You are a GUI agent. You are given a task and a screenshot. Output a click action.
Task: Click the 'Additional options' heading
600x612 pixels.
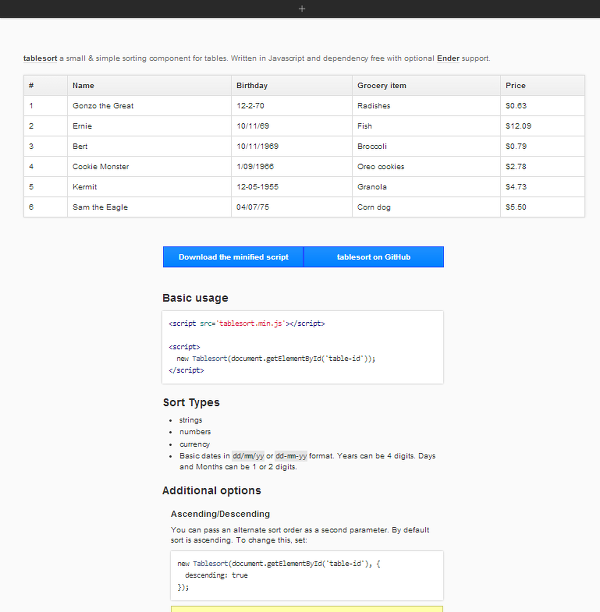pos(212,491)
